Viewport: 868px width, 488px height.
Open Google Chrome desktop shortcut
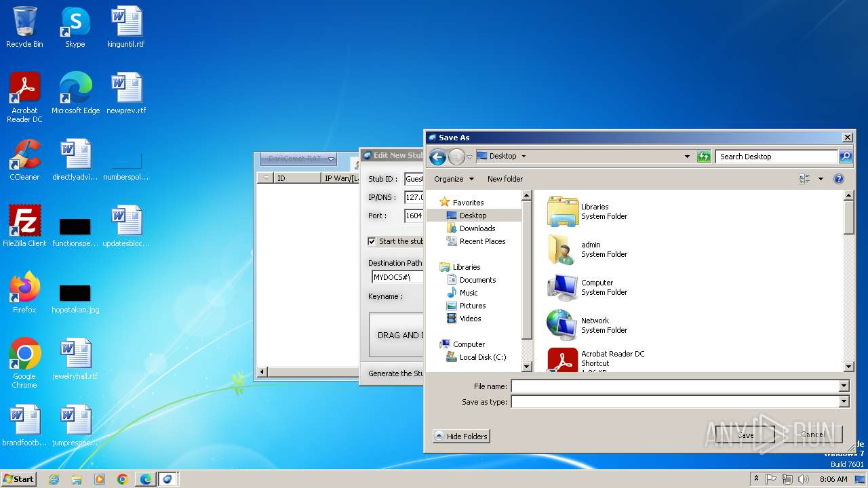pos(24,363)
